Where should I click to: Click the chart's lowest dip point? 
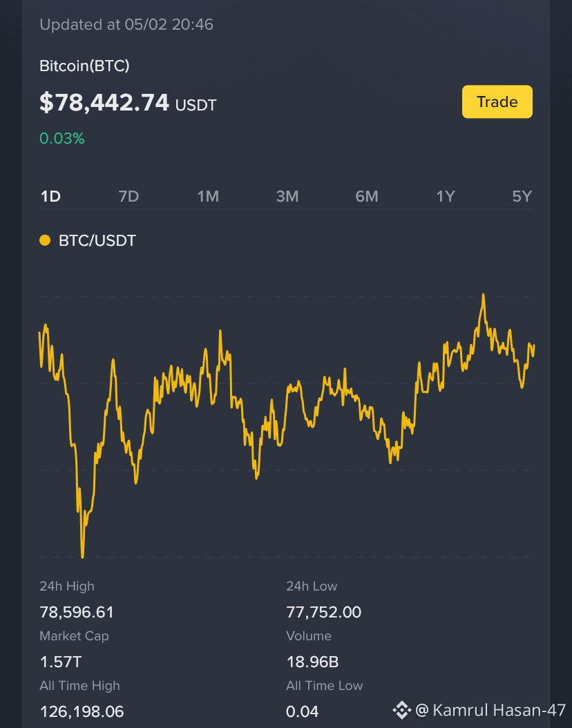(83, 556)
